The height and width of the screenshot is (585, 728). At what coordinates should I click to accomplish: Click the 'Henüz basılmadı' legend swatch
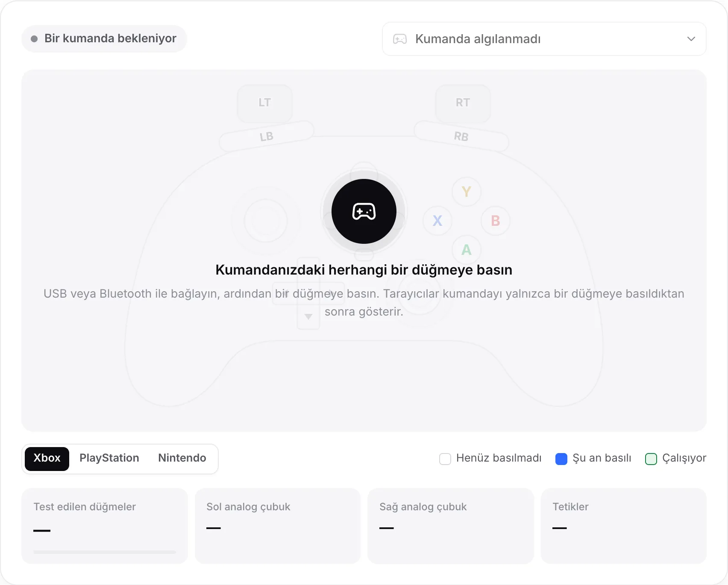(x=445, y=459)
